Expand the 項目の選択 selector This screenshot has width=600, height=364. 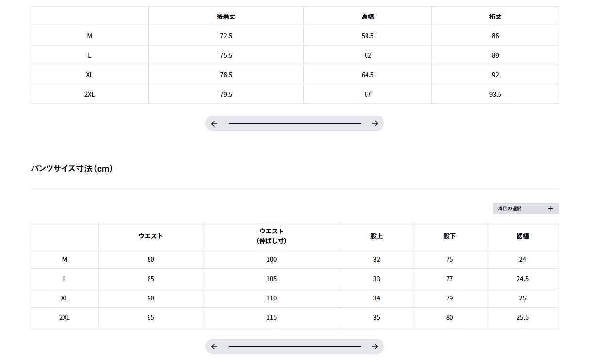[x=526, y=209]
